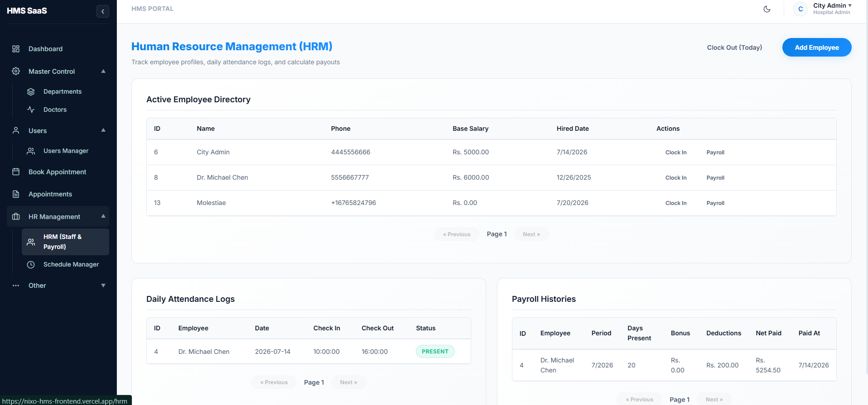The height and width of the screenshot is (405, 868).
Task: Collapse the Users menu section
Action: 103,130
